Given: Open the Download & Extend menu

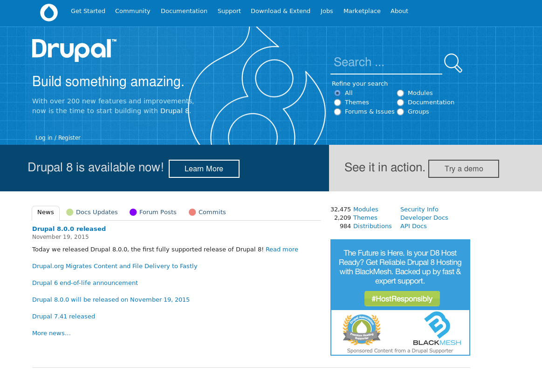Looking at the screenshot, I should (x=281, y=11).
